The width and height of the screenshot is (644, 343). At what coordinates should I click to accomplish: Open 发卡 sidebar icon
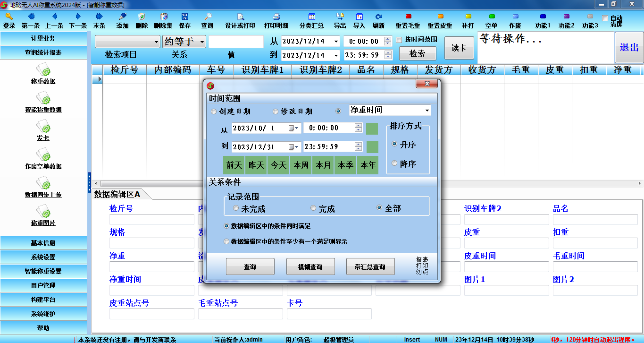43,129
